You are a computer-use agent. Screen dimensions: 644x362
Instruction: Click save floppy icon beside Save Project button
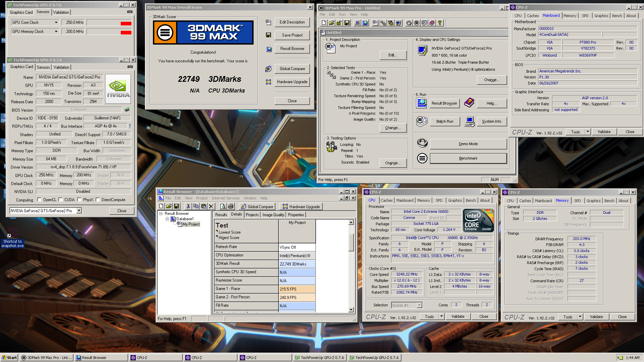[268, 35]
